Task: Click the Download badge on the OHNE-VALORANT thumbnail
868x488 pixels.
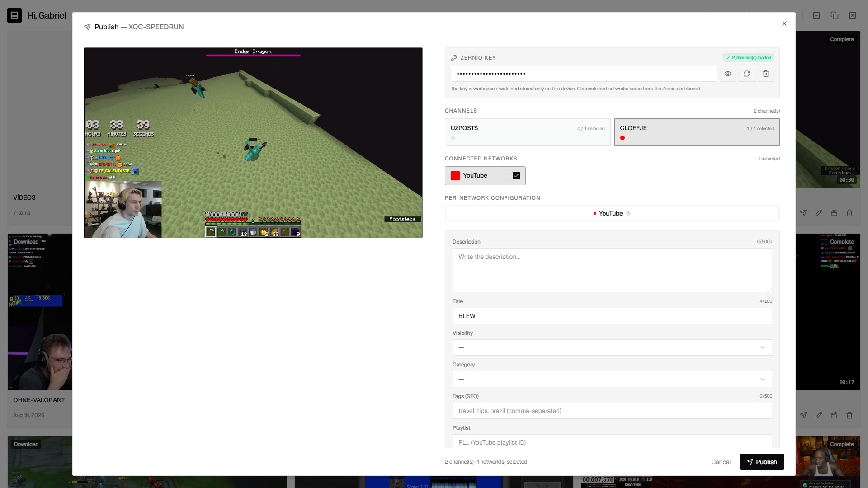Action: point(26,242)
